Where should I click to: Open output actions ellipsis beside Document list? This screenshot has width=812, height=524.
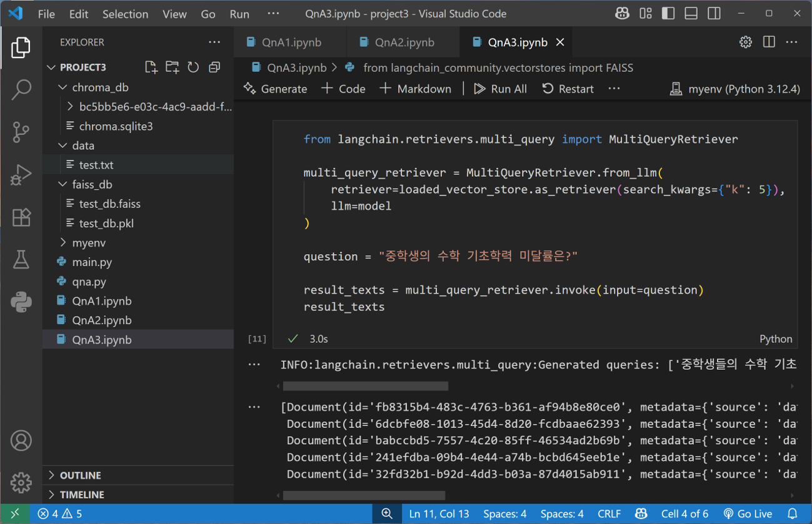coord(254,407)
